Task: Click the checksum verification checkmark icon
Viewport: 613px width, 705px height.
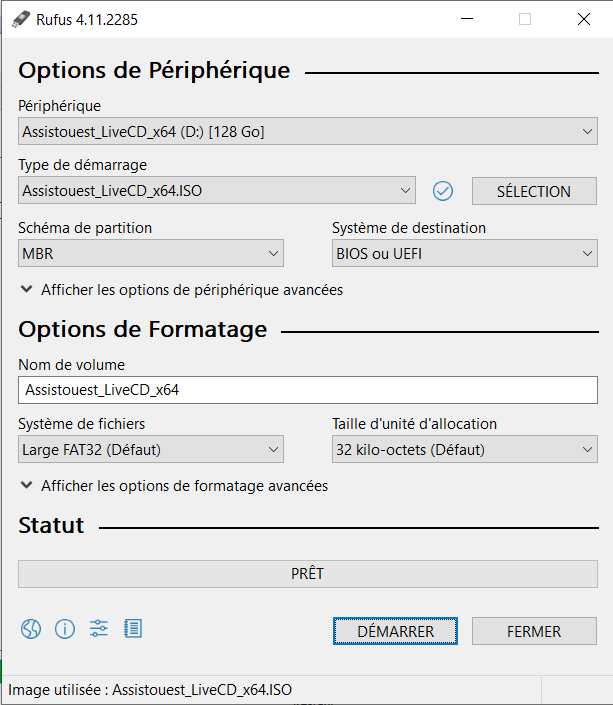Action: click(x=443, y=191)
